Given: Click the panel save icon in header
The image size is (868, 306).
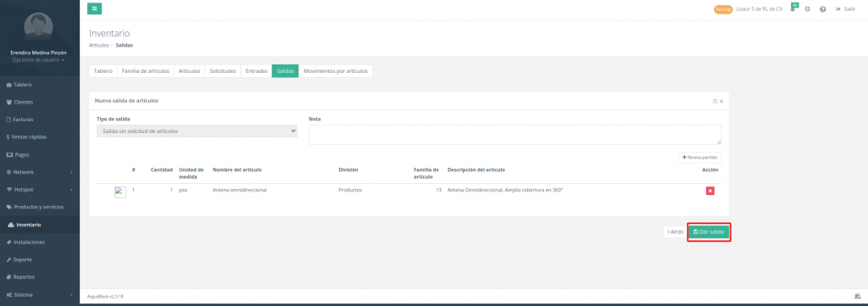Looking at the screenshot, I should click(x=715, y=102).
